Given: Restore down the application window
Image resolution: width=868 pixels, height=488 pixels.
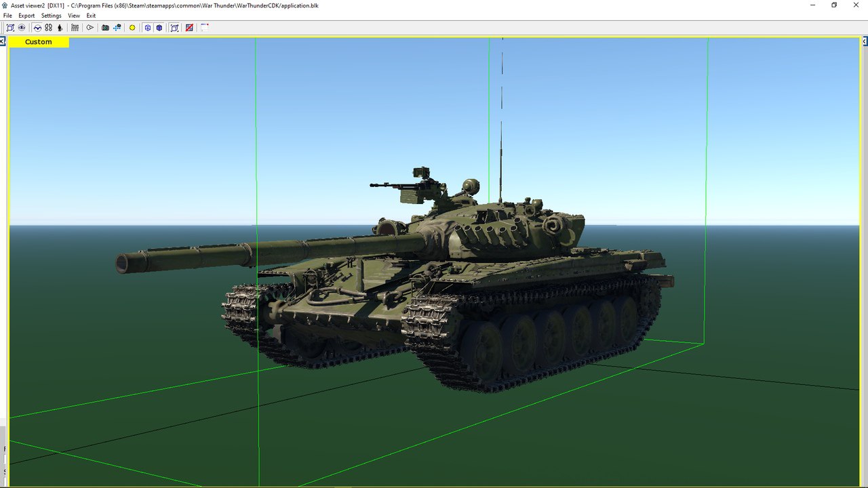Looking at the screenshot, I should [x=834, y=5].
